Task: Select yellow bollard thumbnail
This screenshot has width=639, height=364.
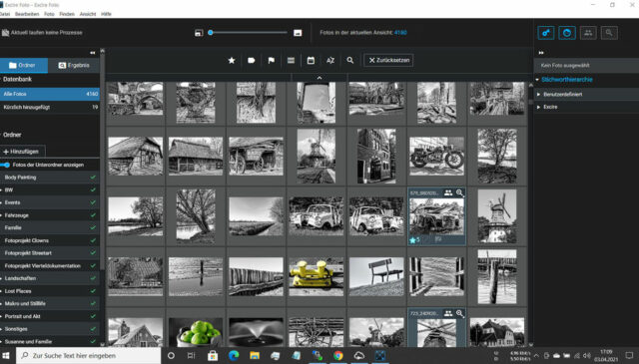Action: (x=317, y=276)
